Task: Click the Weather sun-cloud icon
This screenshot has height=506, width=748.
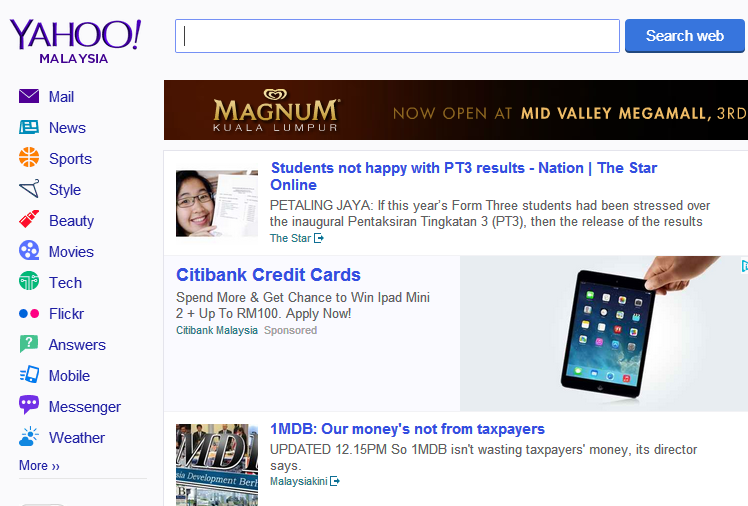Action: [29, 437]
